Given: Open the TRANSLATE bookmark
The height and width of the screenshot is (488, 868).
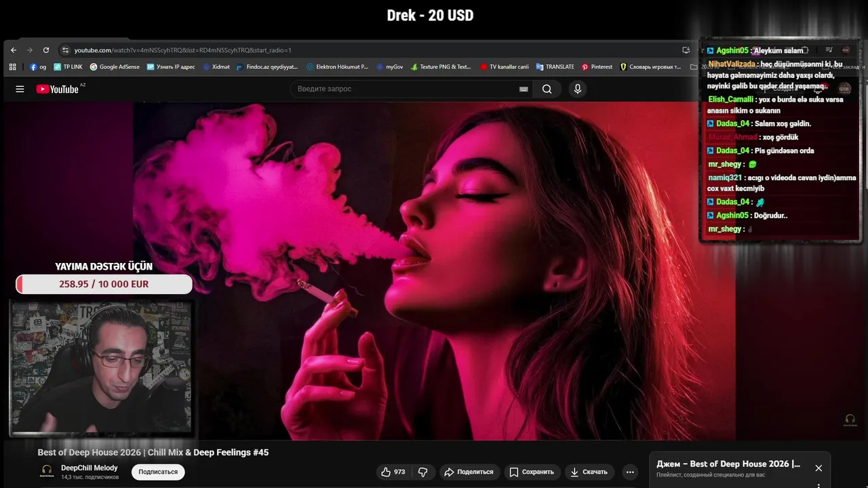Looking at the screenshot, I should pos(555,67).
